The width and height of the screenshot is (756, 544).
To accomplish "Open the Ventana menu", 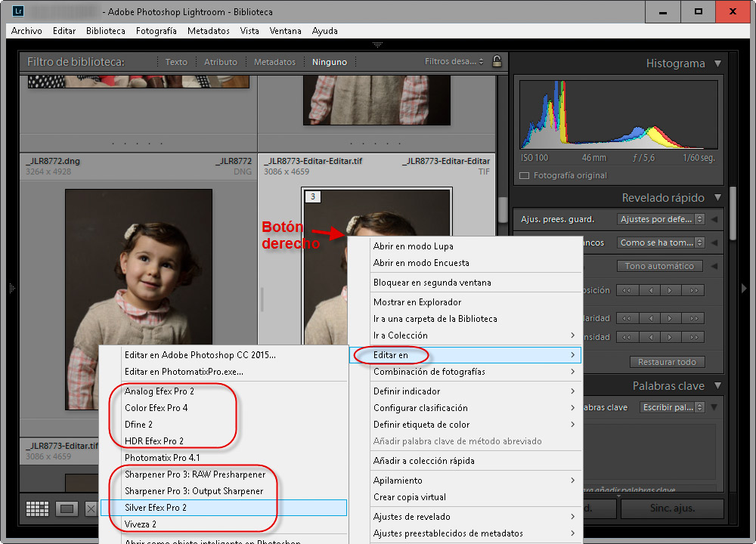I will tap(286, 31).
